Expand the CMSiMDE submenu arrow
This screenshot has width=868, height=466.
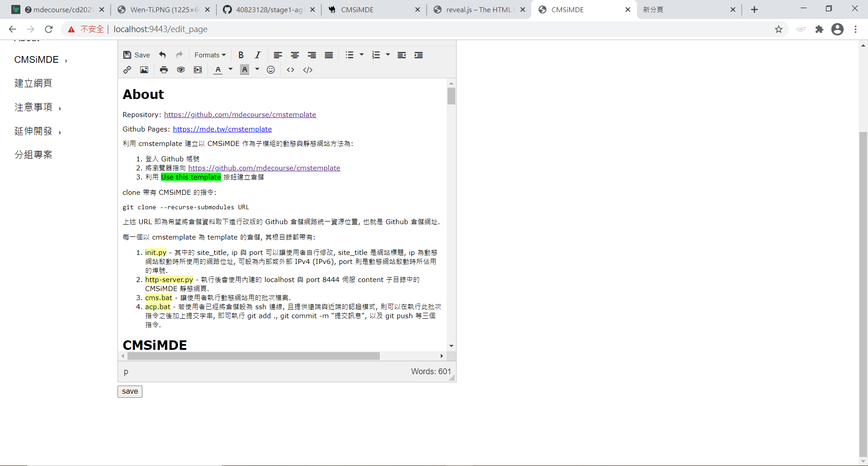[x=66, y=61]
